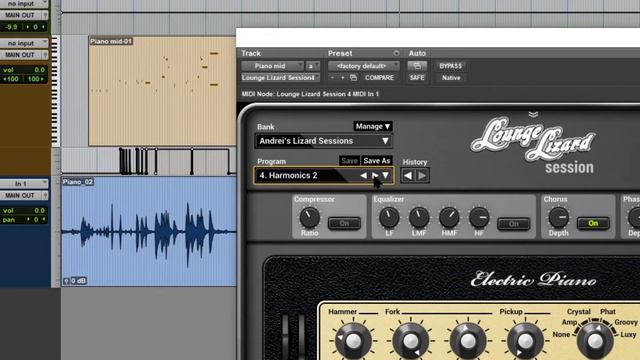This screenshot has width=640, height=360.
Task: Collapse the panel with the double chevron
Action: coord(533,114)
